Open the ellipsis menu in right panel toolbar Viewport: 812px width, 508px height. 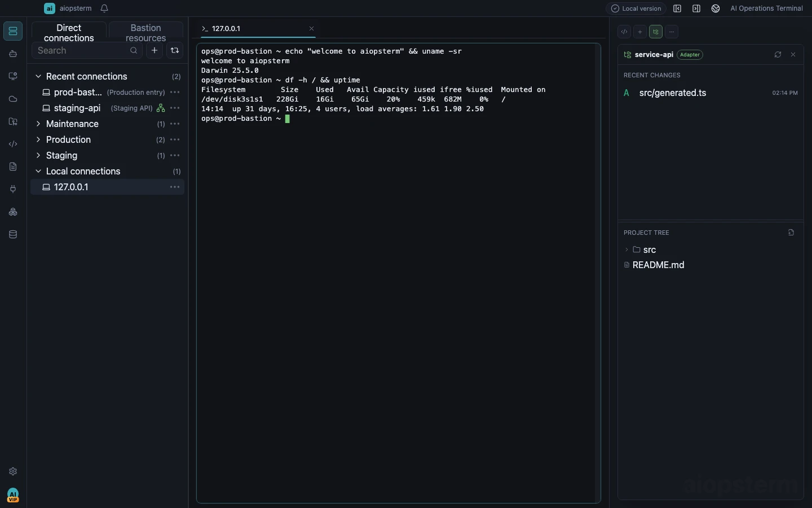tap(672, 32)
